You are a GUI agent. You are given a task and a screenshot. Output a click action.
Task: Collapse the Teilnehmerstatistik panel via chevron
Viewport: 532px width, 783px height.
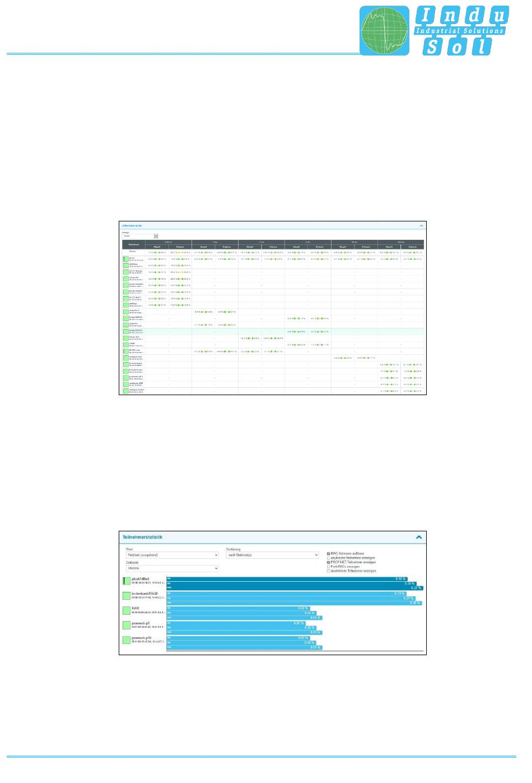pyautogui.click(x=418, y=538)
